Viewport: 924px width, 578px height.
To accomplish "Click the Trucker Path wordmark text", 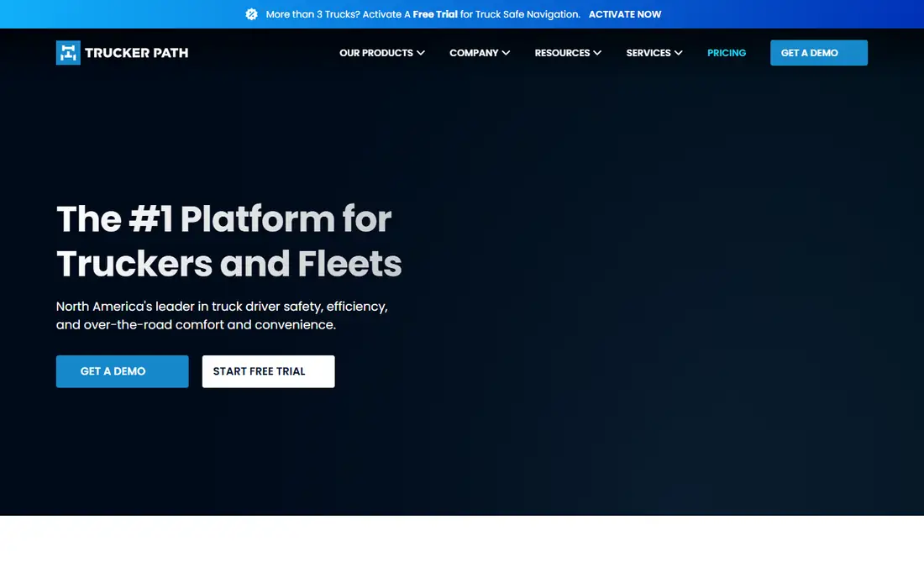I will [136, 52].
